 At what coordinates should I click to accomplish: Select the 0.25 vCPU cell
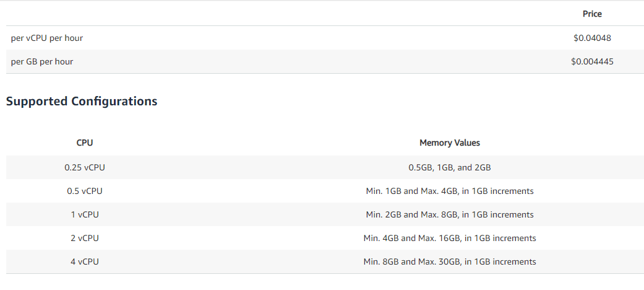85,167
